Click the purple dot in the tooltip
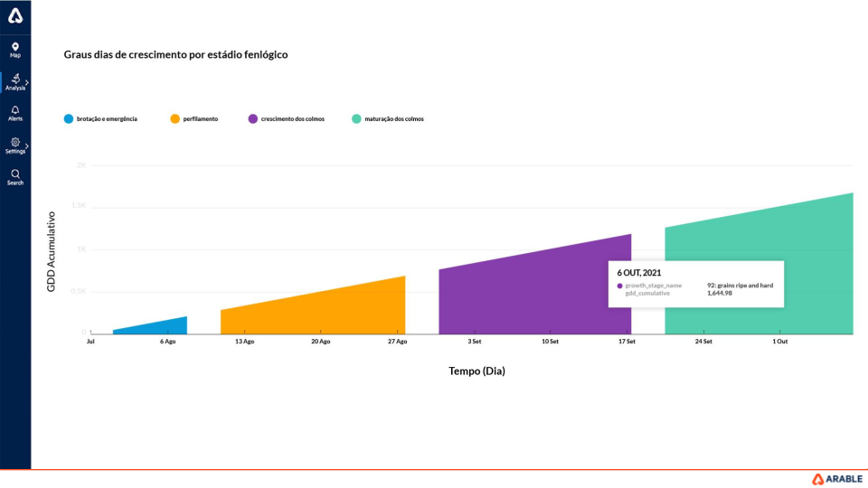The width and height of the screenshot is (868, 488). (619, 286)
